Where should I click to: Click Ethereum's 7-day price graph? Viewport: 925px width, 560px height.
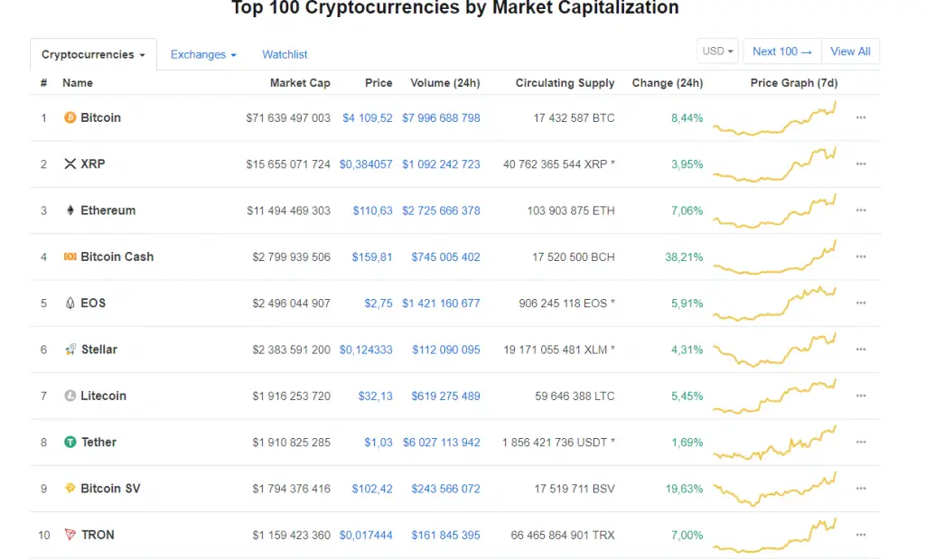click(775, 210)
